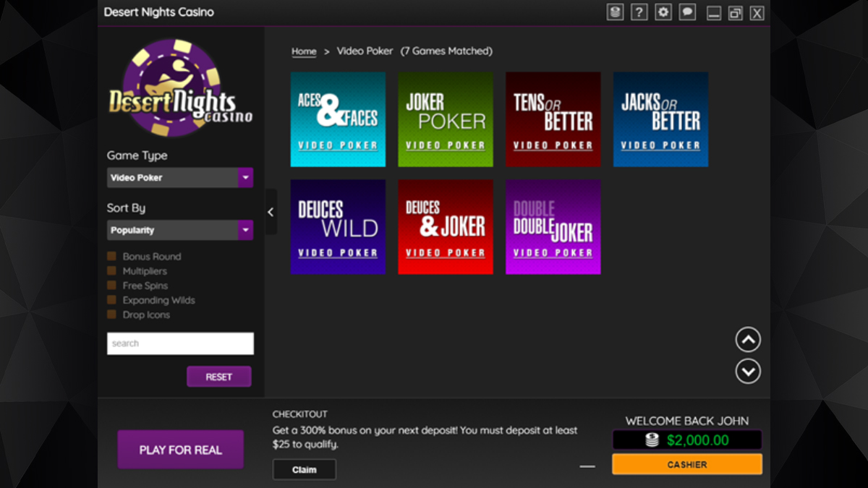Close the casino window

tap(757, 13)
